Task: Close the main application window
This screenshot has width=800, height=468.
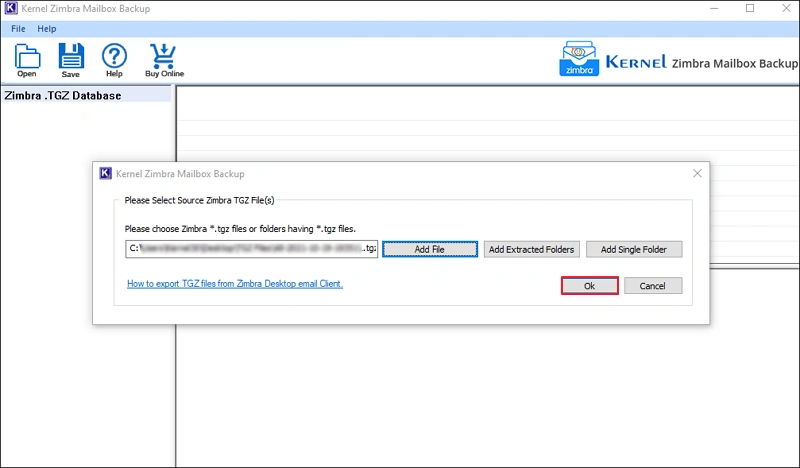Action: click(x=786, y=8)
